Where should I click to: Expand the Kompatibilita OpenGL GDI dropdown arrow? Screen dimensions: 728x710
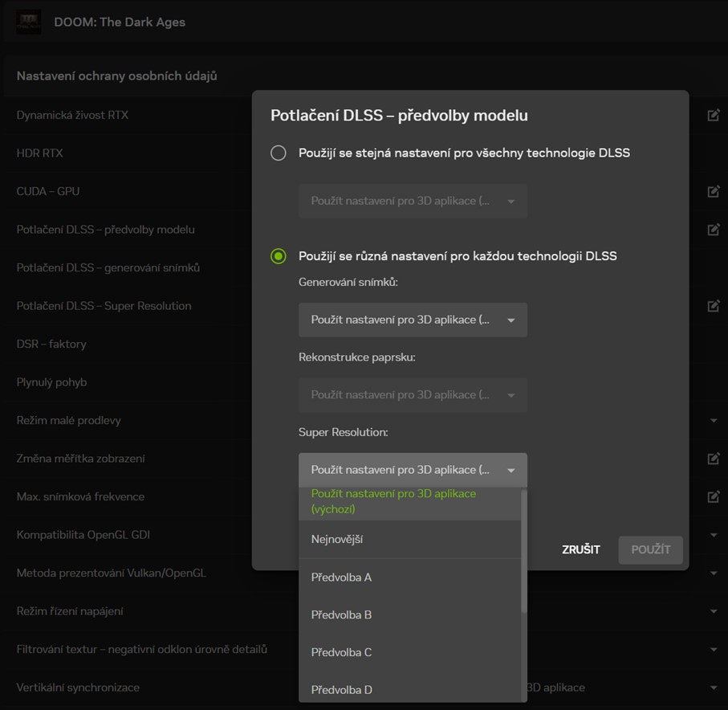click(x=714, y=535)
